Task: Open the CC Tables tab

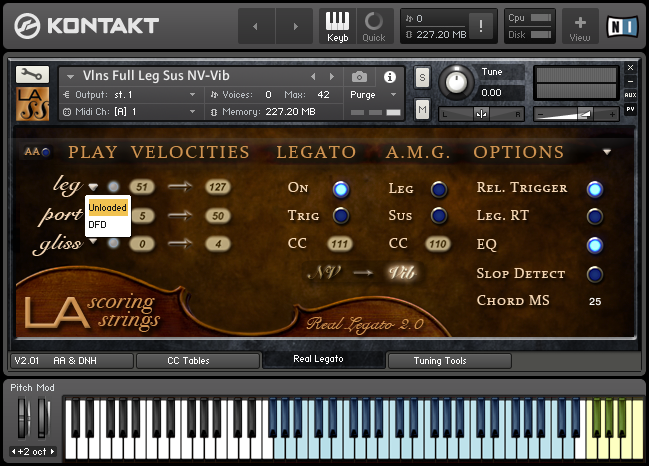Action: (198, 361)
